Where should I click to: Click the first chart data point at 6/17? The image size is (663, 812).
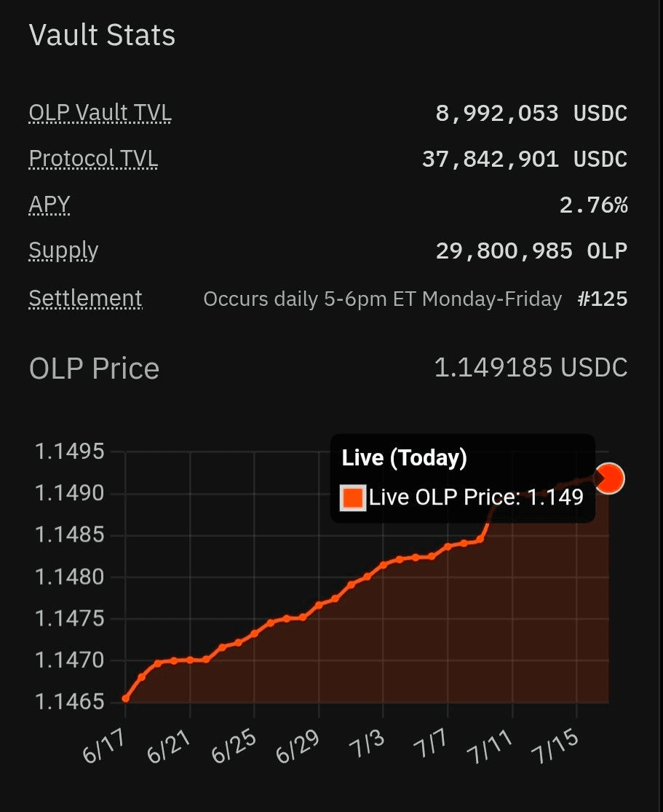tap(126, 698)
